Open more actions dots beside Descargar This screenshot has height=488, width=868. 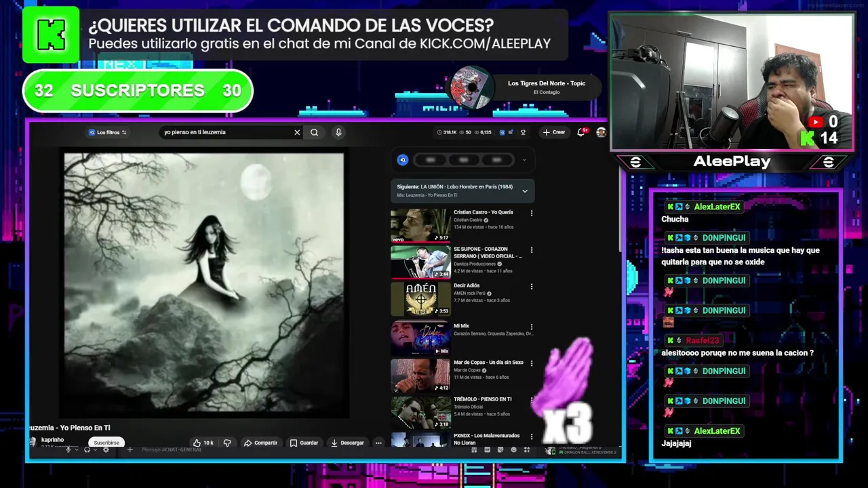coord(378,443)
